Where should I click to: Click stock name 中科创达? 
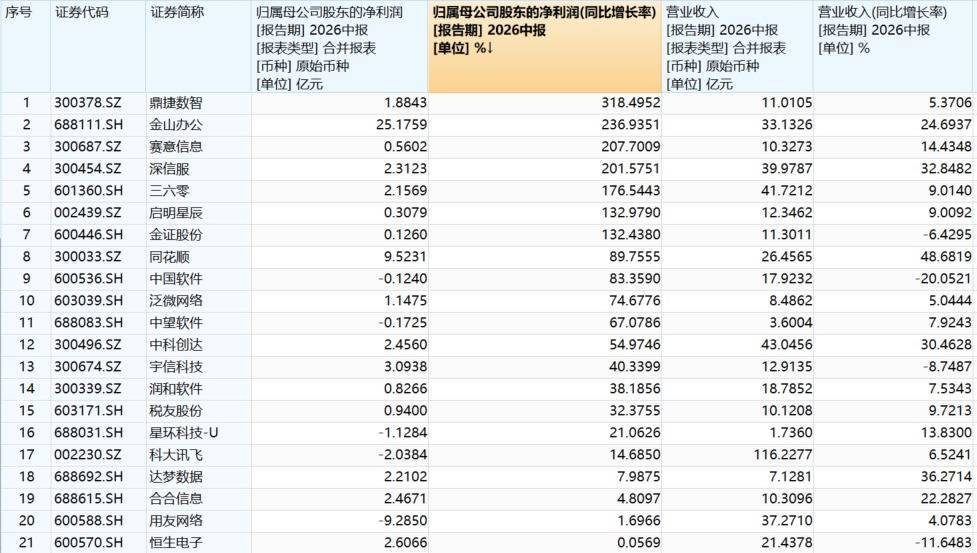[x=176, y=344]
